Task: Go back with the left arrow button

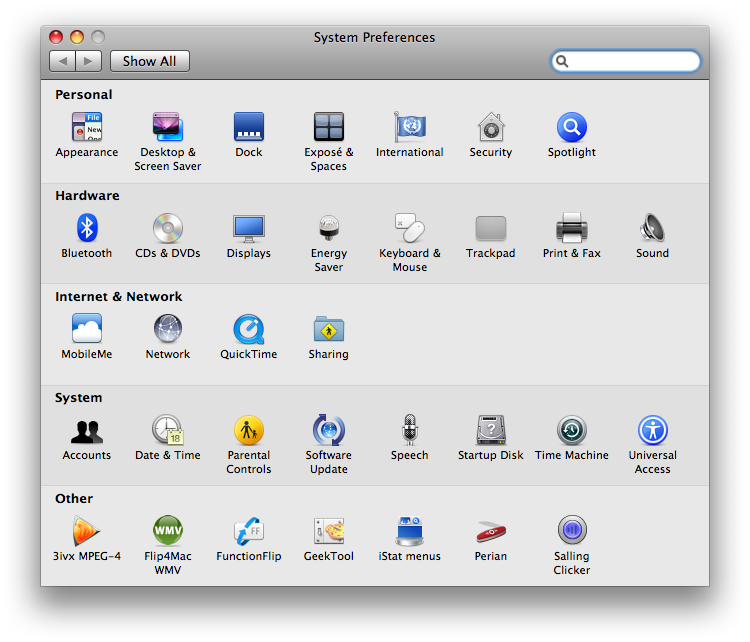Action: [x=62, y=61]
